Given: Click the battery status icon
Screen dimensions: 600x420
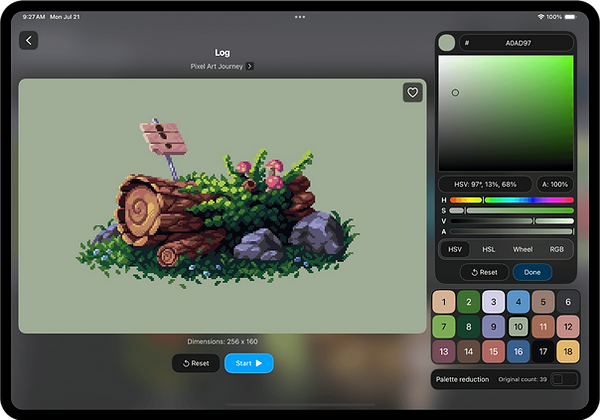Looking at the screenshot, I should [x=571, y=17].
